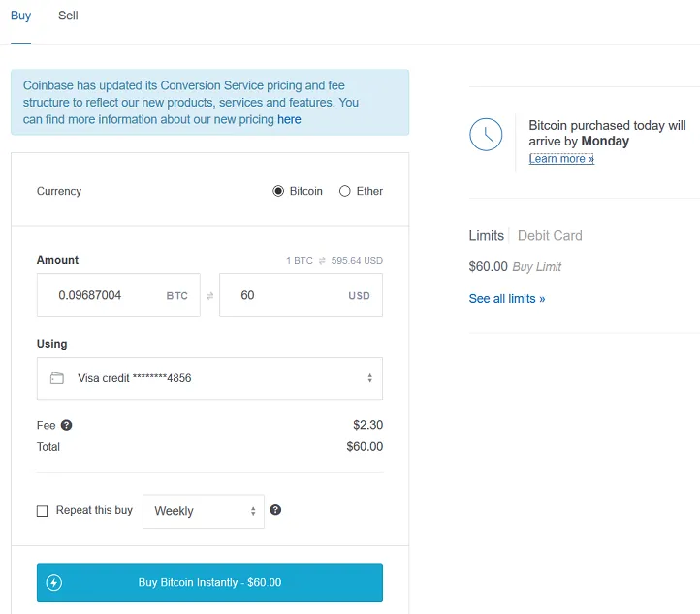
Task: Click the clock icon beside arrival notice
Action: 486,135
